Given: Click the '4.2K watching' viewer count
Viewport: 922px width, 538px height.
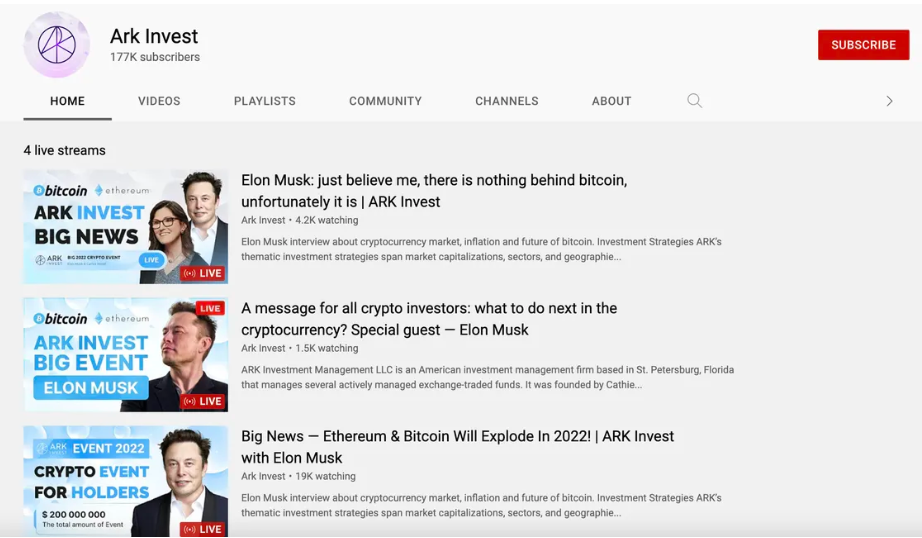Looking at the screenshot, I should click(x=326, y=220).
